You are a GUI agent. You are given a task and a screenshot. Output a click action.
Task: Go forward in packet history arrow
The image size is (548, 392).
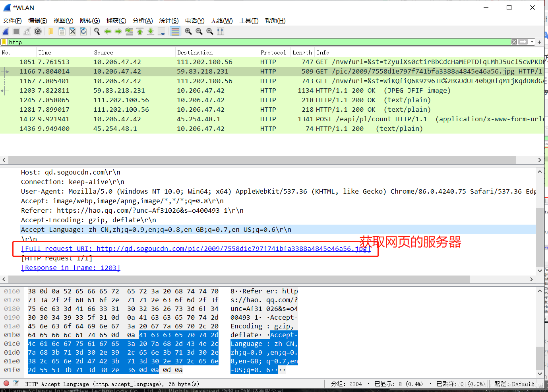118,31
